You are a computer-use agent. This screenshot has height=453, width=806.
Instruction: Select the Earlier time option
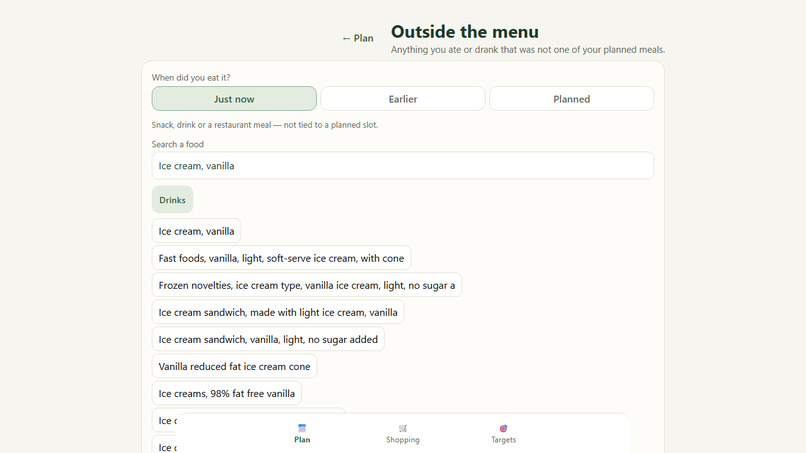[402, 99]
